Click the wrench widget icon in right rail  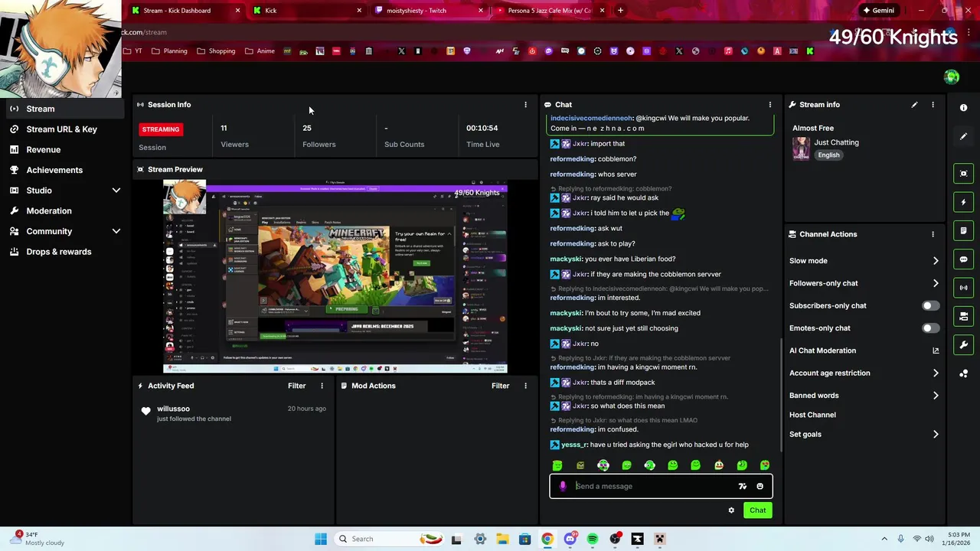click(x=964, y=345)
